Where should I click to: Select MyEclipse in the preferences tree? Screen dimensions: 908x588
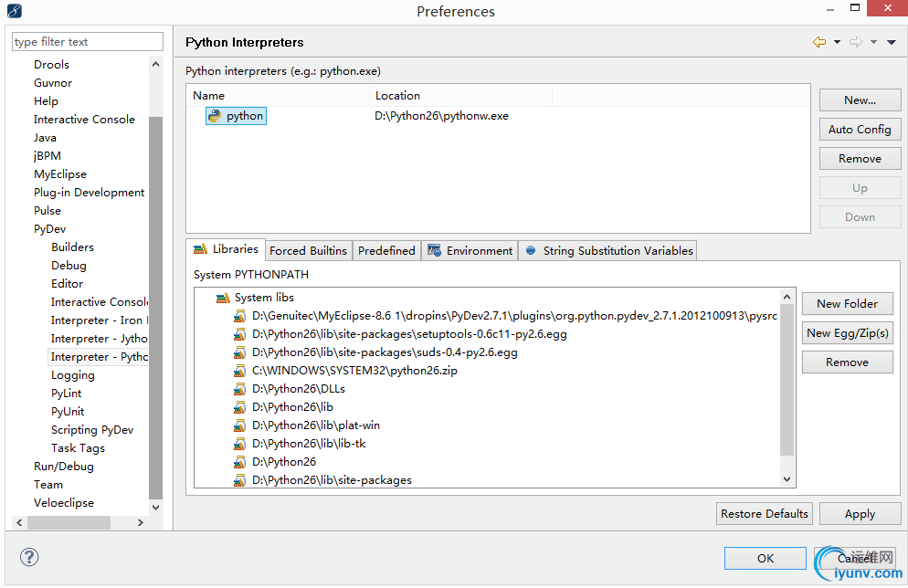[x=59, y=174]
